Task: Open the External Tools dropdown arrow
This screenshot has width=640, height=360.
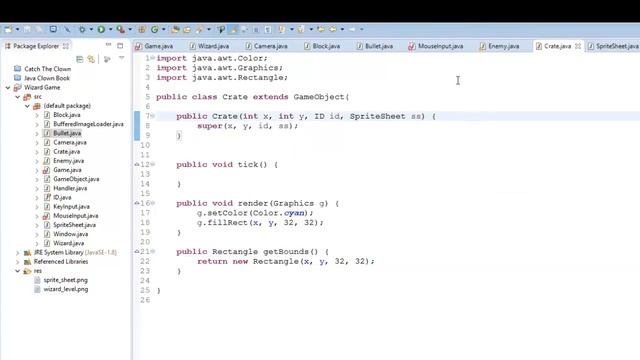Action: click(130, 29)
